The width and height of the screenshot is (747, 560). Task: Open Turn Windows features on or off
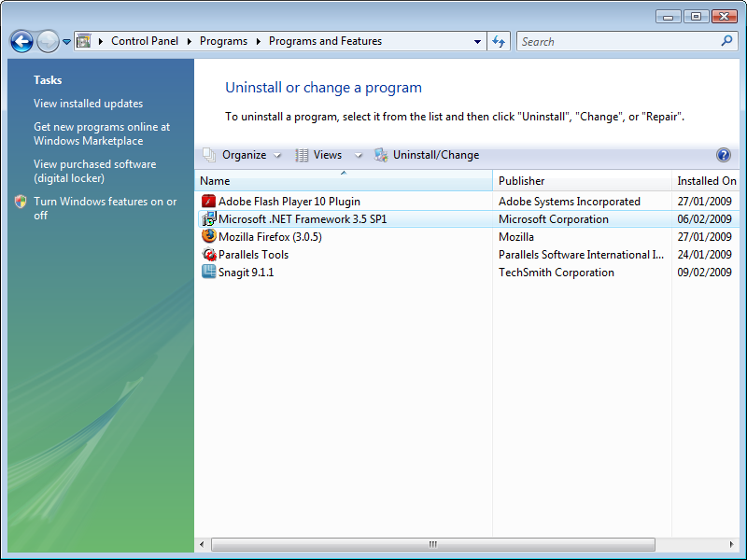pos(105,208)
